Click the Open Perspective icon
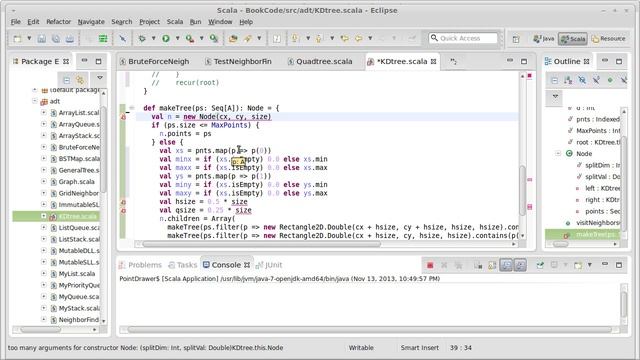Screen dimensions: 640x360 516,39
